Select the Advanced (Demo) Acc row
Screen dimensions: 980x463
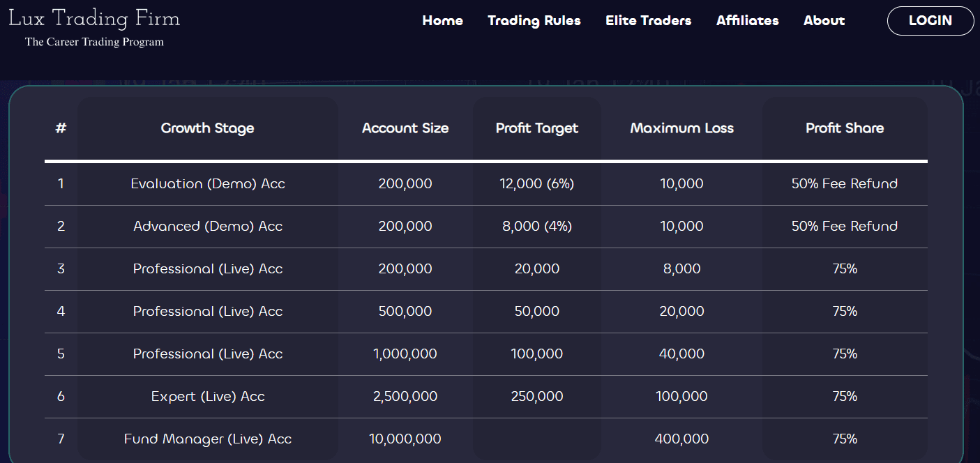click(x=486, y=227)
